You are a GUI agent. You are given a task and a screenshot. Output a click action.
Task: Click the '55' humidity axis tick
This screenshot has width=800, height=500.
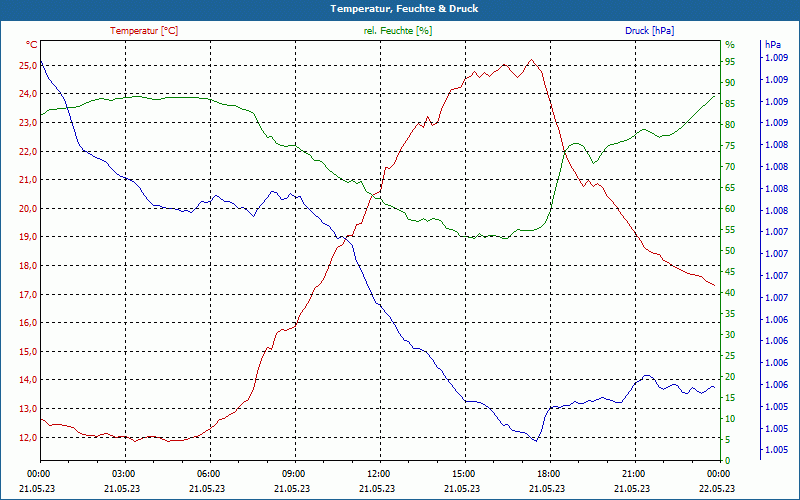tap(730, 230)
